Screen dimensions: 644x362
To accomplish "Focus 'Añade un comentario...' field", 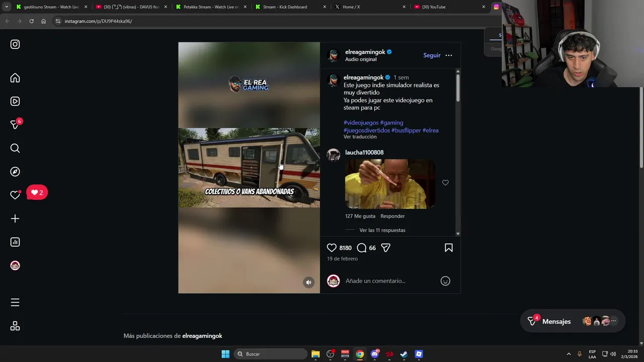I will 390,281.
